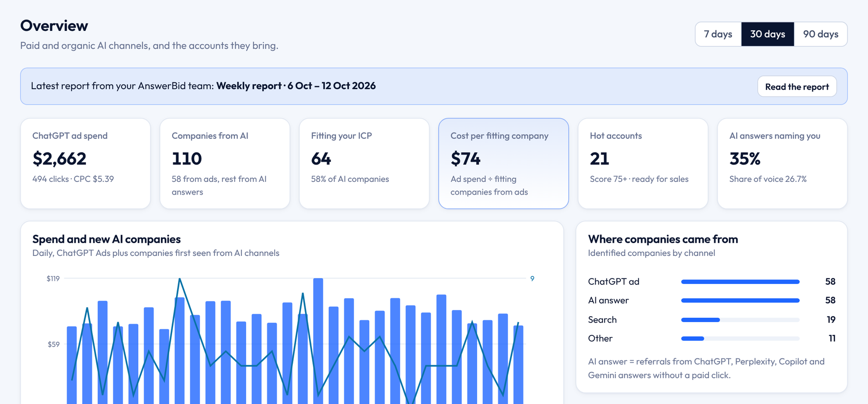Click the right-axis label 9 on the chart
The width and height of the screenshot is (868, 404).
click(x=532, y=278)
